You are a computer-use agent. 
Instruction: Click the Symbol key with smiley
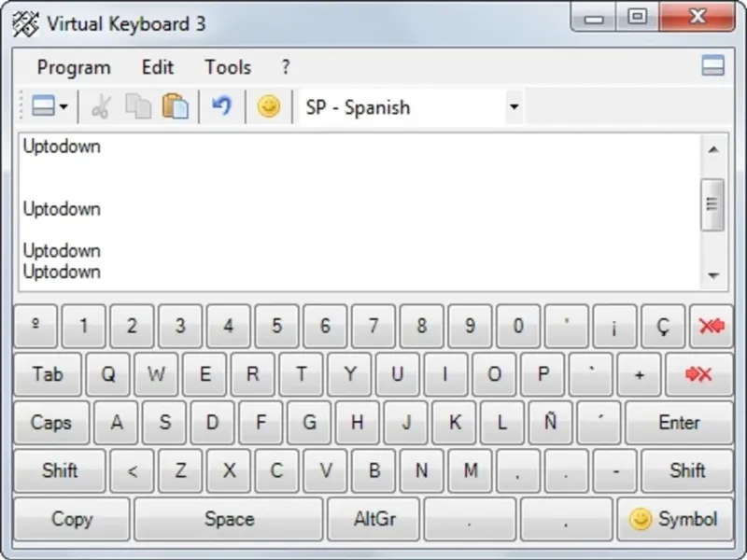pyautogui.click(x=675, y=519)
